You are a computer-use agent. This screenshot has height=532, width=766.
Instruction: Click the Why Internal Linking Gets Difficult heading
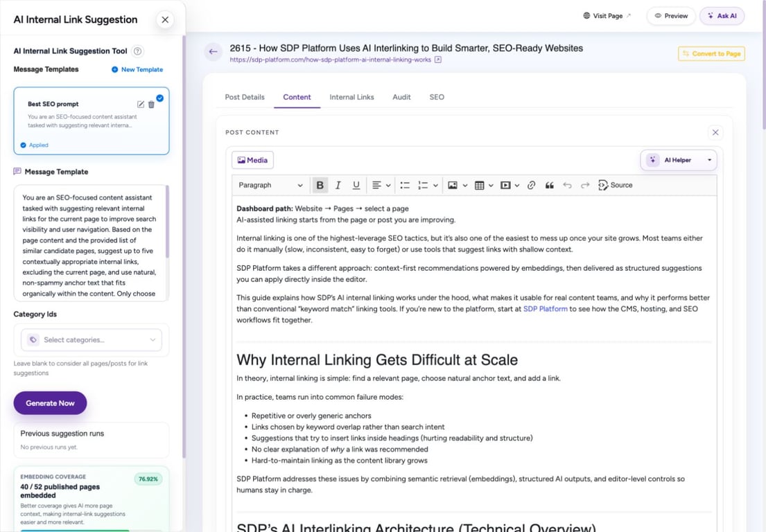click(377, 360)
